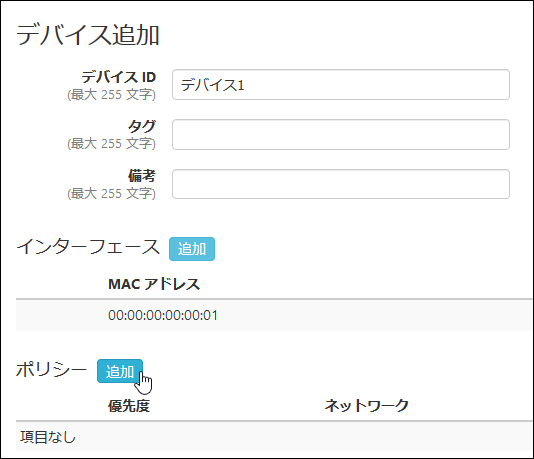534x459 pixels.
Task: Click the MAC アドレス column header
Action: 154,284
